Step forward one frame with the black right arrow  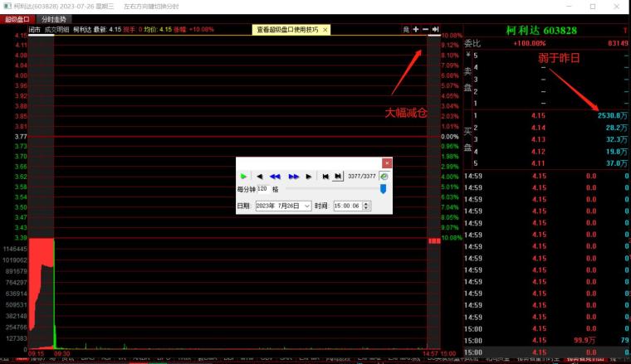pyautogui.click(x=309, y=176)
